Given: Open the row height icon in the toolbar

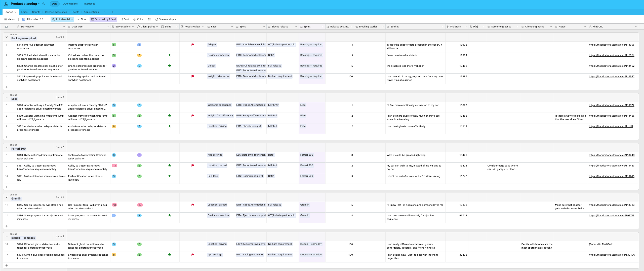Looking at the screenshot, I should [149, 19].
